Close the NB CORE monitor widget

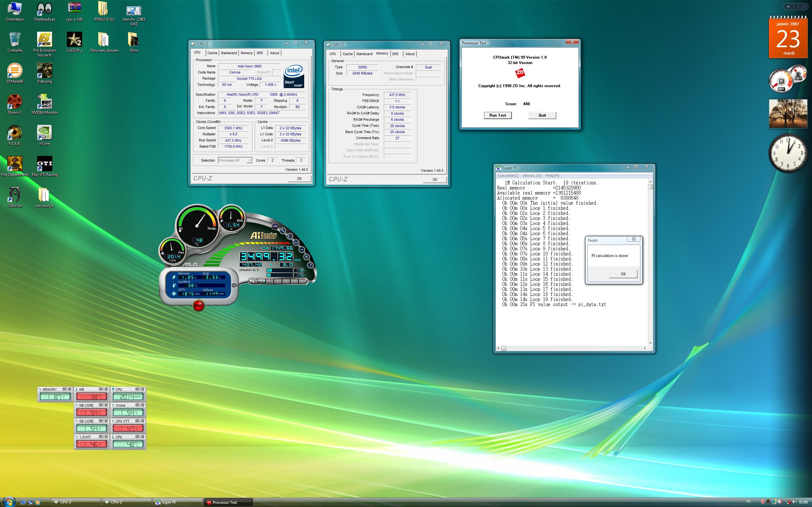106,405
